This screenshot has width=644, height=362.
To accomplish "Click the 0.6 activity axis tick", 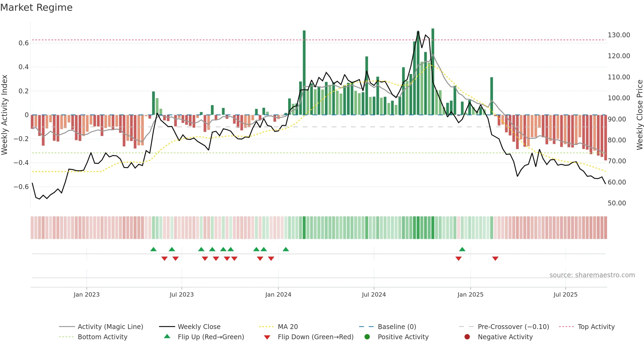I will click(24, 43).
